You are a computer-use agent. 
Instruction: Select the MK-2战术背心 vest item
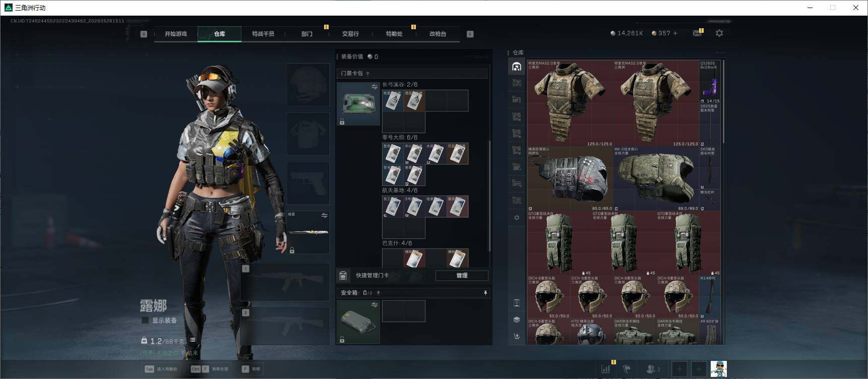[656, 178]
